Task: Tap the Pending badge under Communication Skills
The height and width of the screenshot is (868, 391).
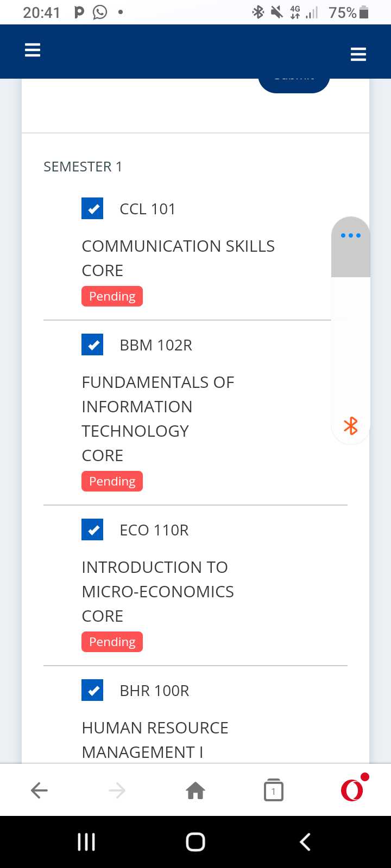Action: [112, 296]
